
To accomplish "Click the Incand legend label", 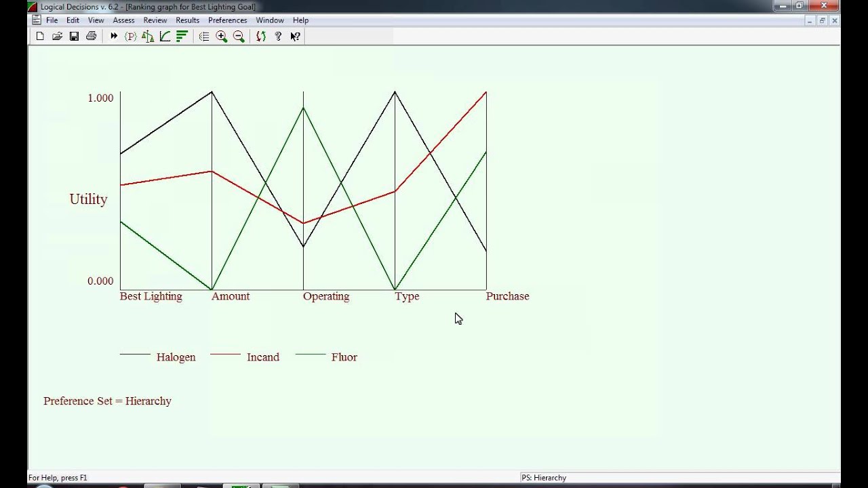I will coord(263,357).
